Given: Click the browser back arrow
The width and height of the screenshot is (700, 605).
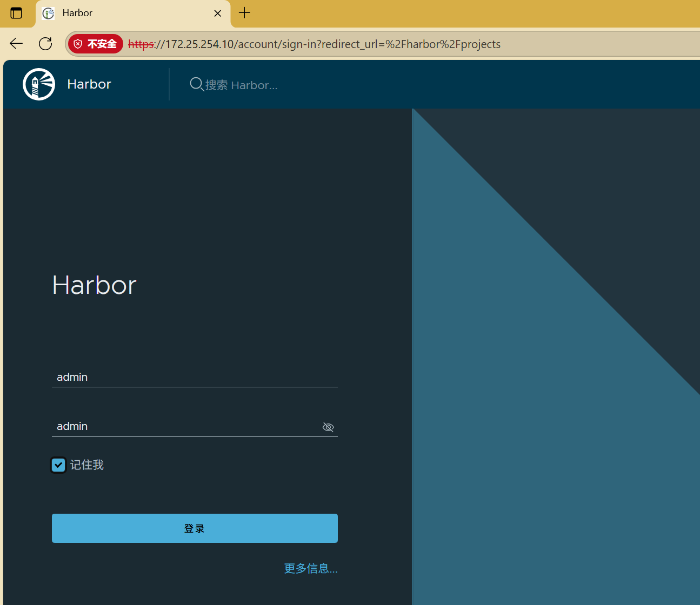Looking at the screenshot, I should (x=16, y=44).
